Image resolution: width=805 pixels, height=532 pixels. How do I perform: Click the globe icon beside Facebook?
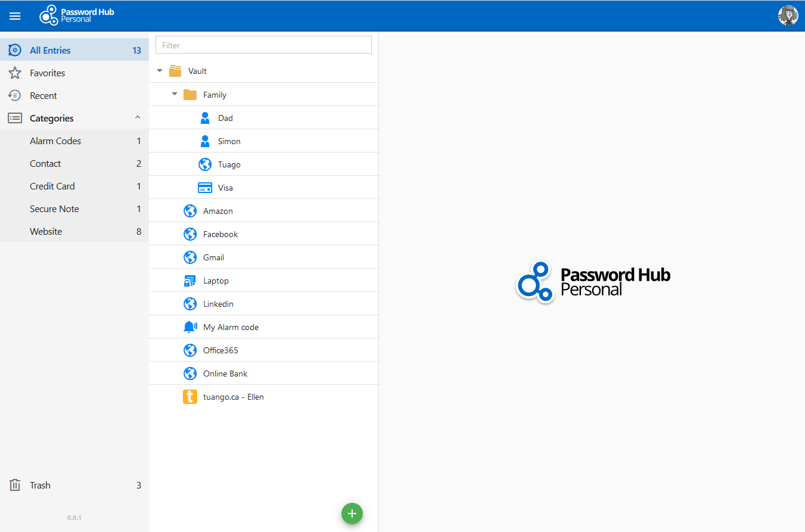click(190, 234)
